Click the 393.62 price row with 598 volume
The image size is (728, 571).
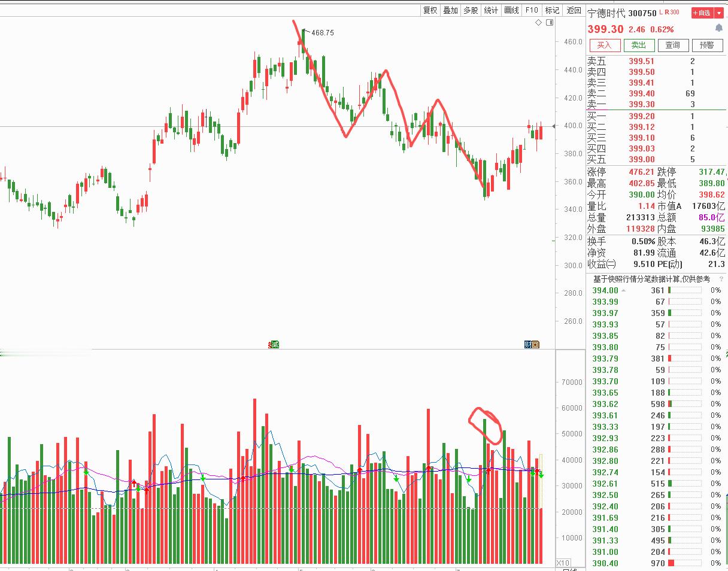pyautogui.click(x=657, y=404)
